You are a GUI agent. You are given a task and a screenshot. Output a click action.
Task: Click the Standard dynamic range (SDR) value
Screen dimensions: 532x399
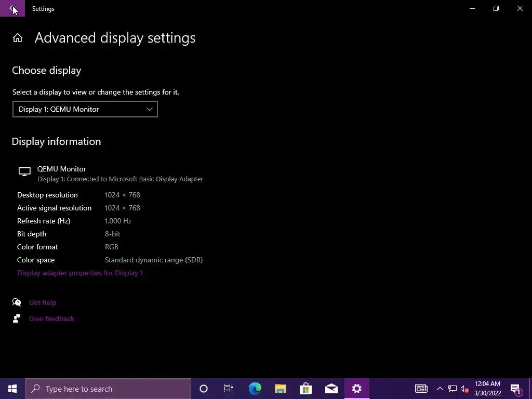[154, 260]
